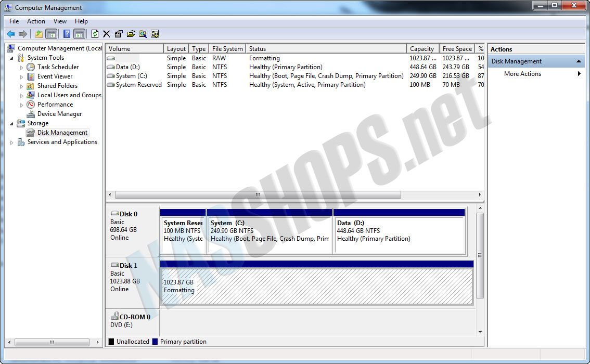The image size is (590, 364).
Task: Open the Help menu
Action: [x=81, y=21]
